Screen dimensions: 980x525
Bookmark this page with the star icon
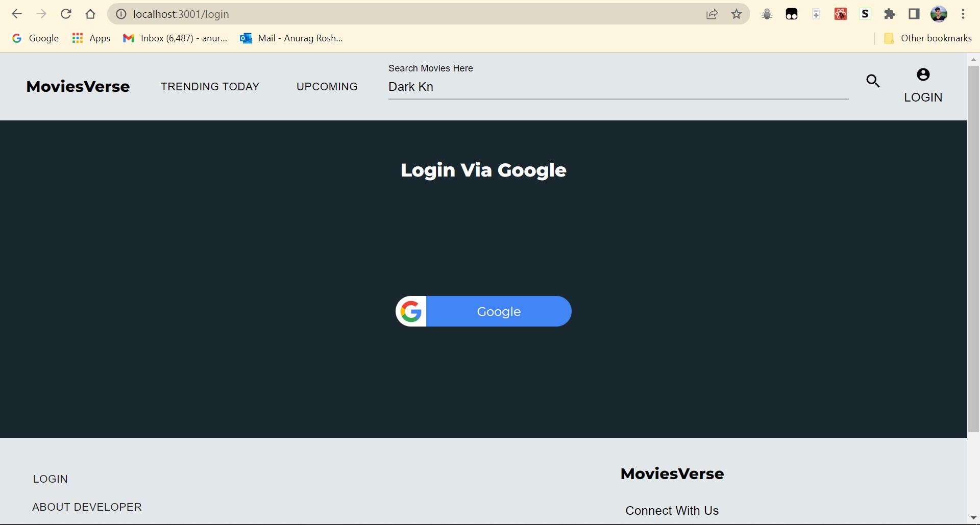[x=737, y=14]
